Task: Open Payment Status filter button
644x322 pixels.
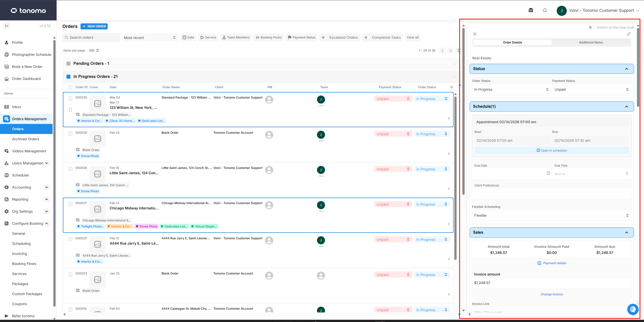Action: tap(301, 37)
